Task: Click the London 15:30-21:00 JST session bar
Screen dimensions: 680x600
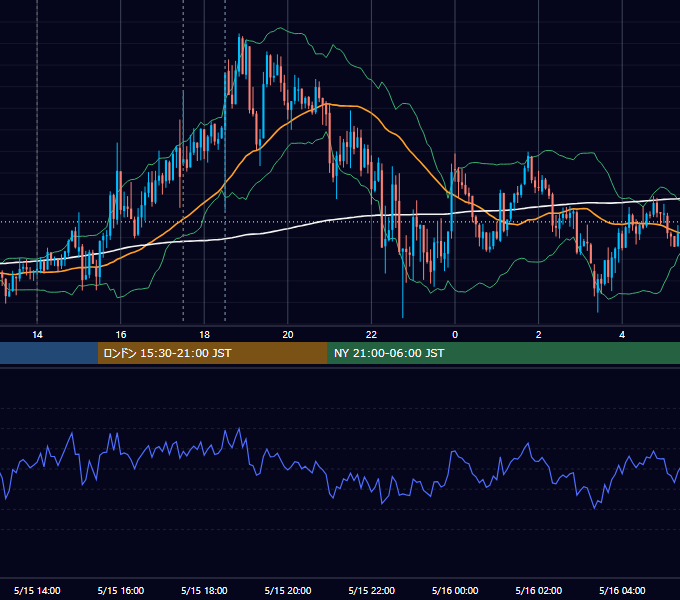Action: [x=212, y=353]
